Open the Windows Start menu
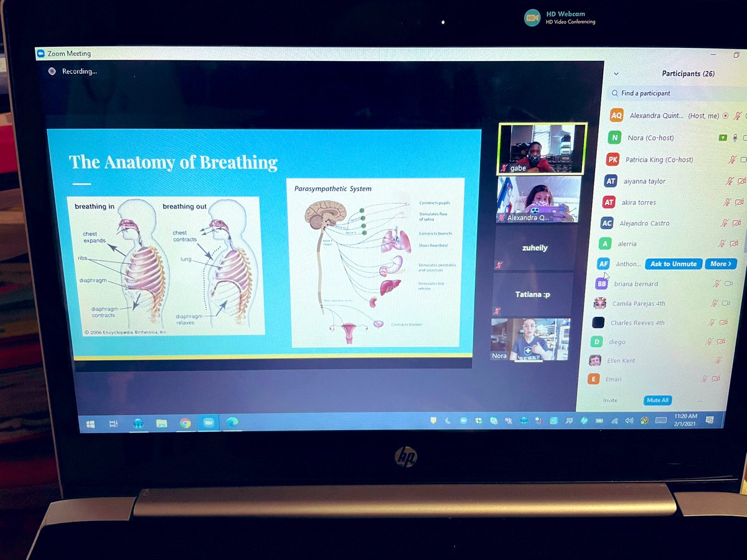 pos(91,424)
